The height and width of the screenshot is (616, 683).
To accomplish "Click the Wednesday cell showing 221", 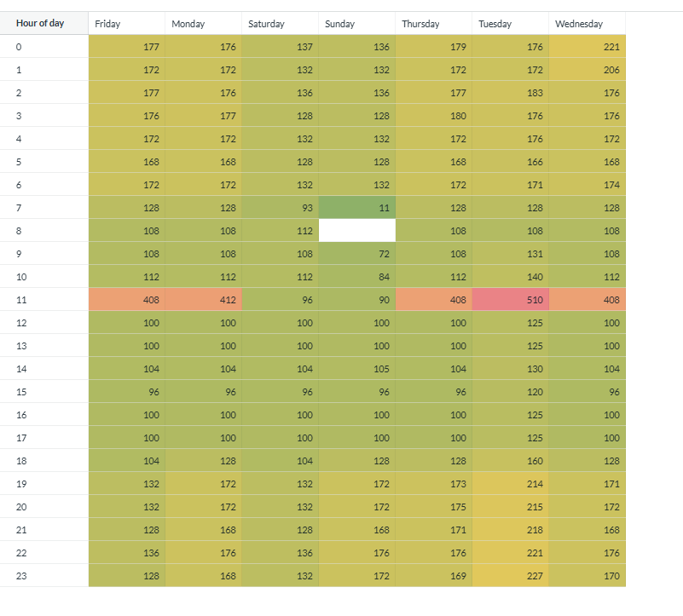I will click(587, 47).
